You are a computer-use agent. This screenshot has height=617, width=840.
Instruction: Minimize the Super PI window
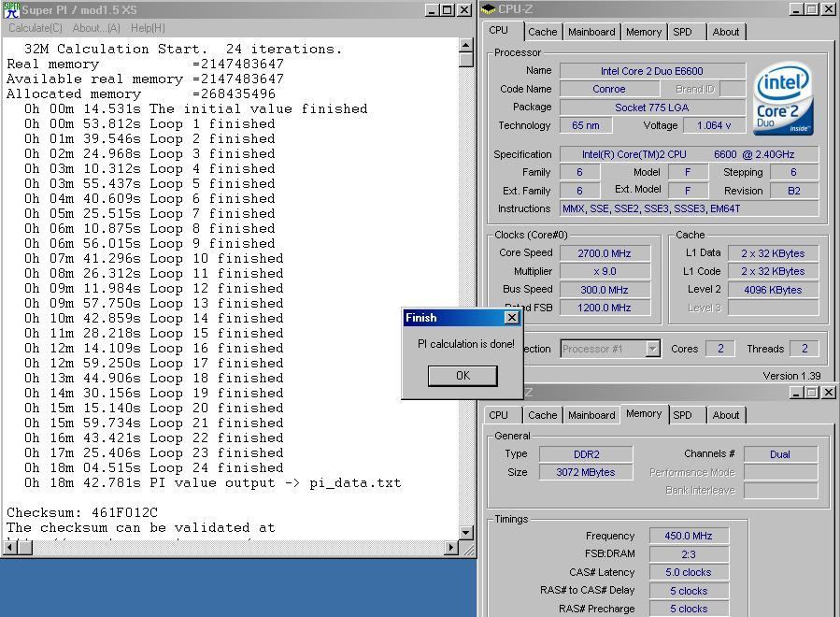433,9
